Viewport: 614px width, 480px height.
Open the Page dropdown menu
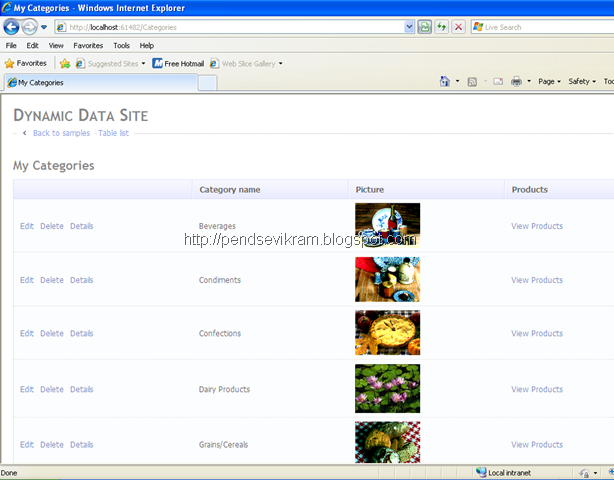pyautogui.click(x=549, y=81)
